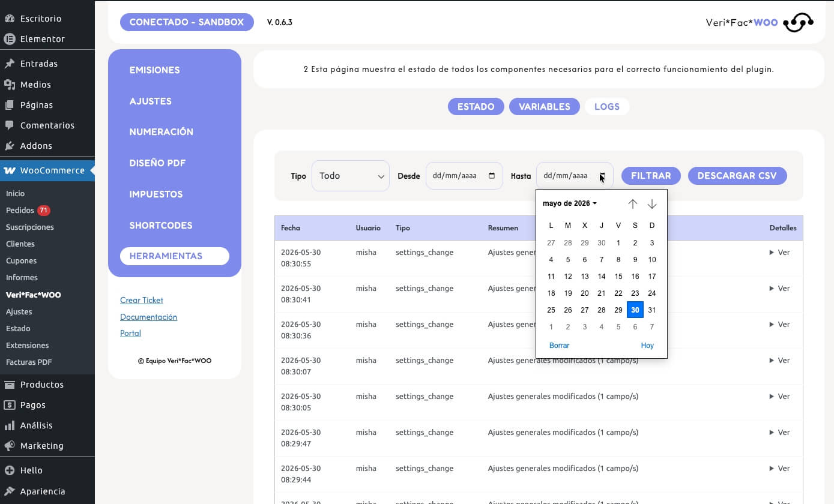Open the Tipo dropdown showing Todo
834x504 pixels.
point(351,176)
